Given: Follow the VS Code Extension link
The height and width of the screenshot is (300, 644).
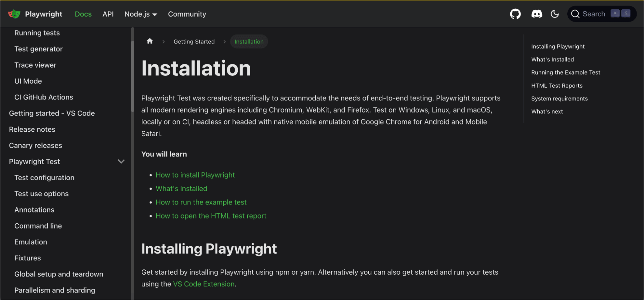Looking at the screenshot, I should tap(204, 284).
